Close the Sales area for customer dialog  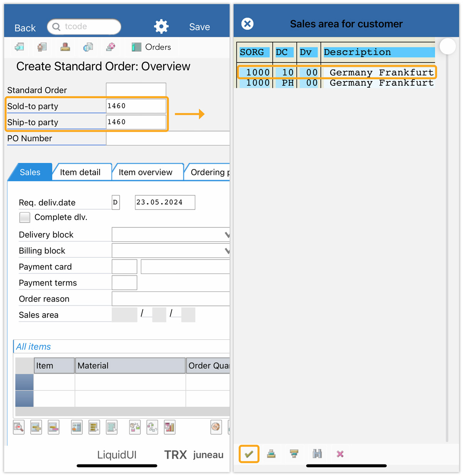(247, 24)
